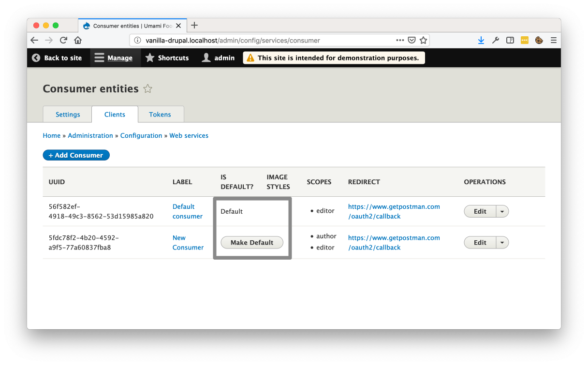Open developer wrench tool icon
Screen dimensions: 588x365
[x=495, y=40]
